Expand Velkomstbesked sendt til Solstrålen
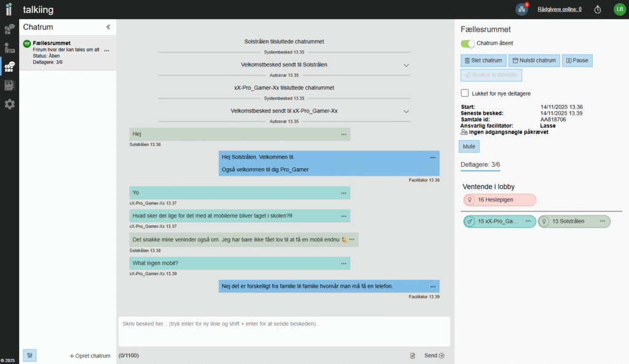This screenshot has width=629, height=364. (406, 65)
